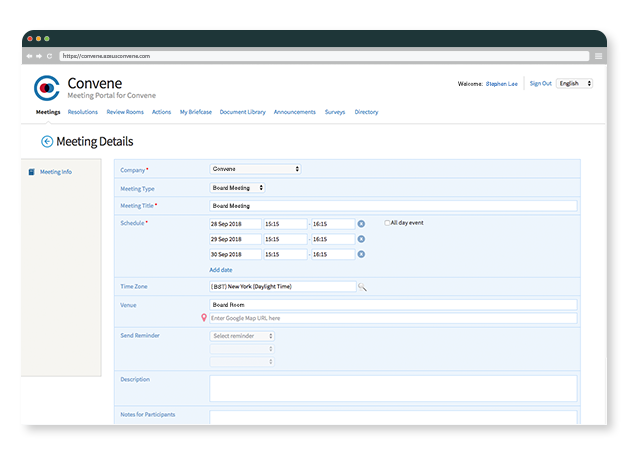Click the Time Zone field
The image size is (630, 470).
(283, 286)
